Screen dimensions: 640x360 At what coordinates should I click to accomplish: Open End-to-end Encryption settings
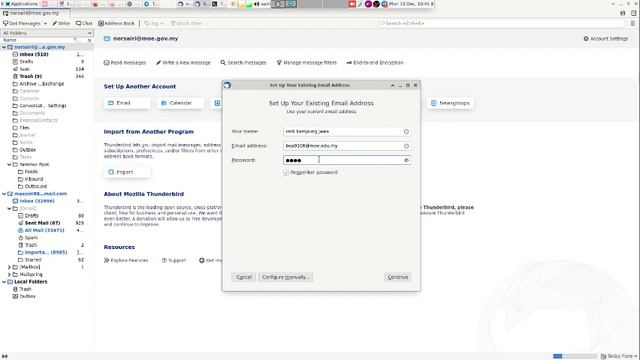point(375,63)
